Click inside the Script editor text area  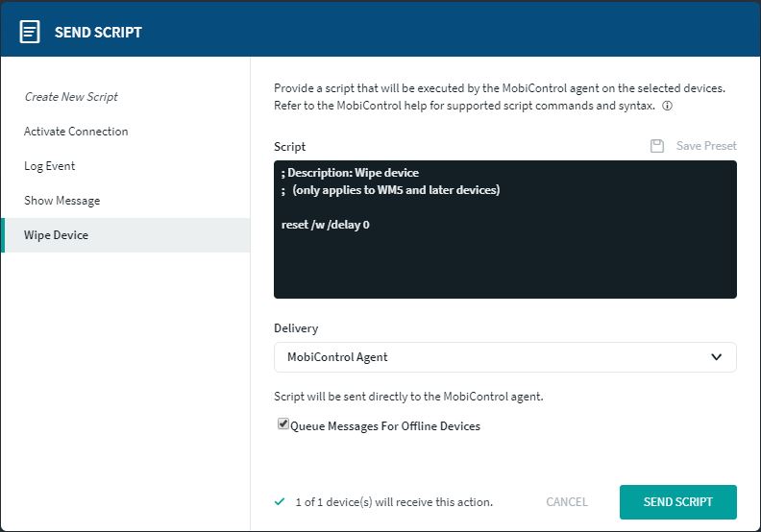505,230
